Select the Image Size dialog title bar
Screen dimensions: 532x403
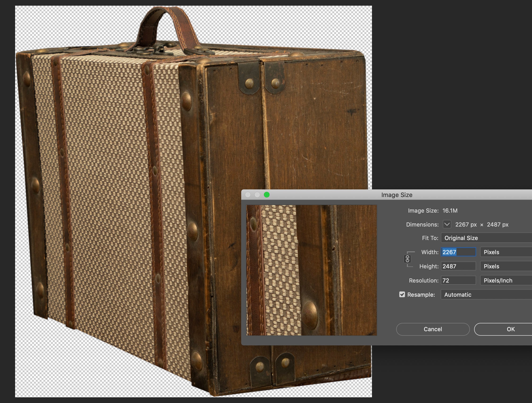[397, 195]
